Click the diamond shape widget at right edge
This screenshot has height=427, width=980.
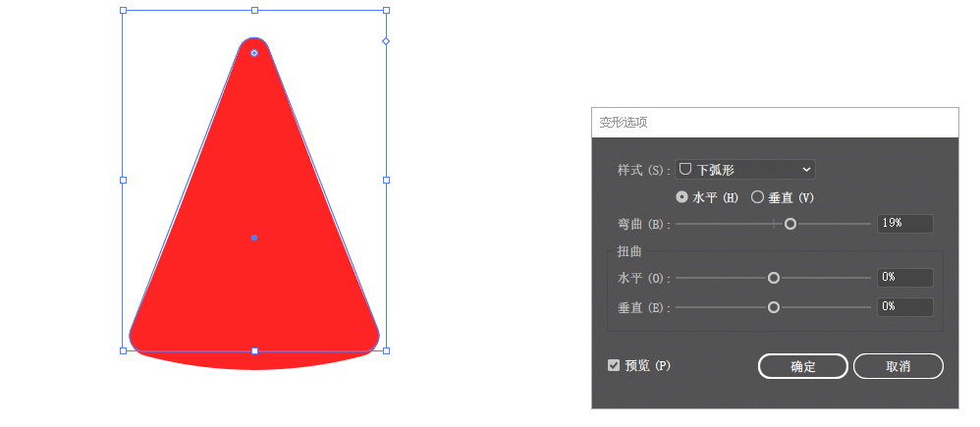point(386,41)
